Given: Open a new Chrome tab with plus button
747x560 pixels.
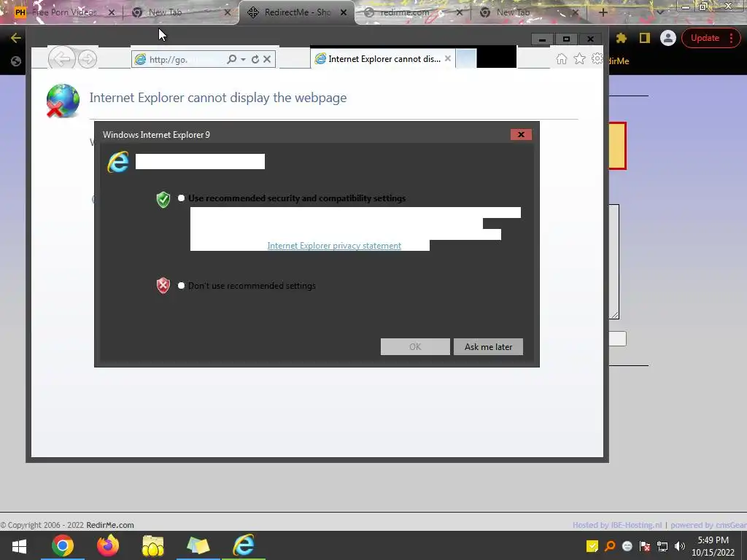Looking at the screenshot, I should point(603,13).
